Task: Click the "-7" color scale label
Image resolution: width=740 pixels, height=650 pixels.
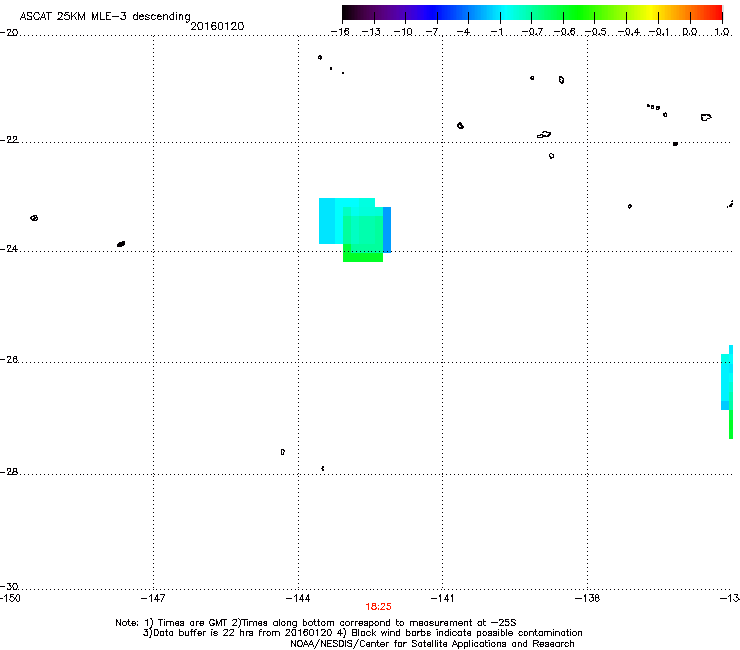Action: (433, 32)
